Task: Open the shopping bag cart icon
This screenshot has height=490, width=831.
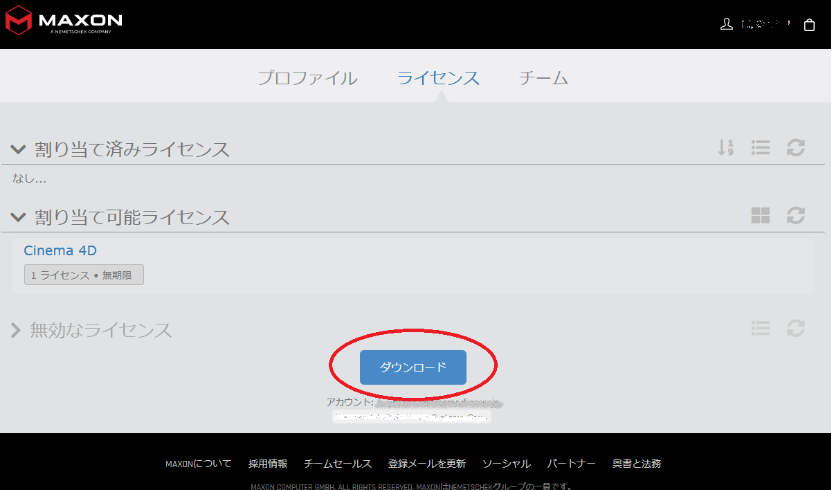Action: click(x=809, y=24)
